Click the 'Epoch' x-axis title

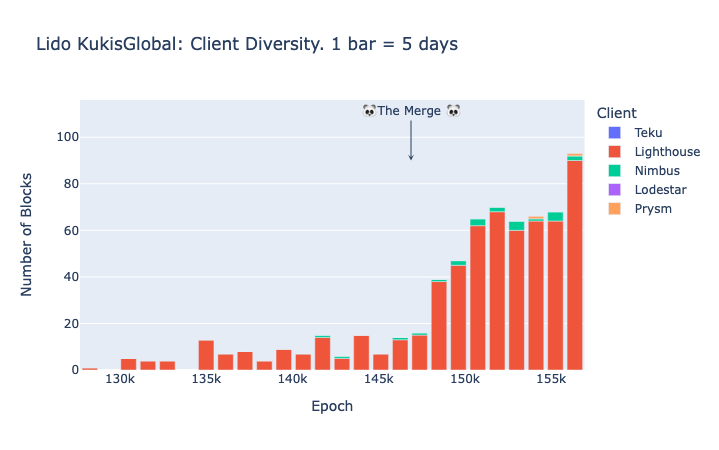click(332, 406)
